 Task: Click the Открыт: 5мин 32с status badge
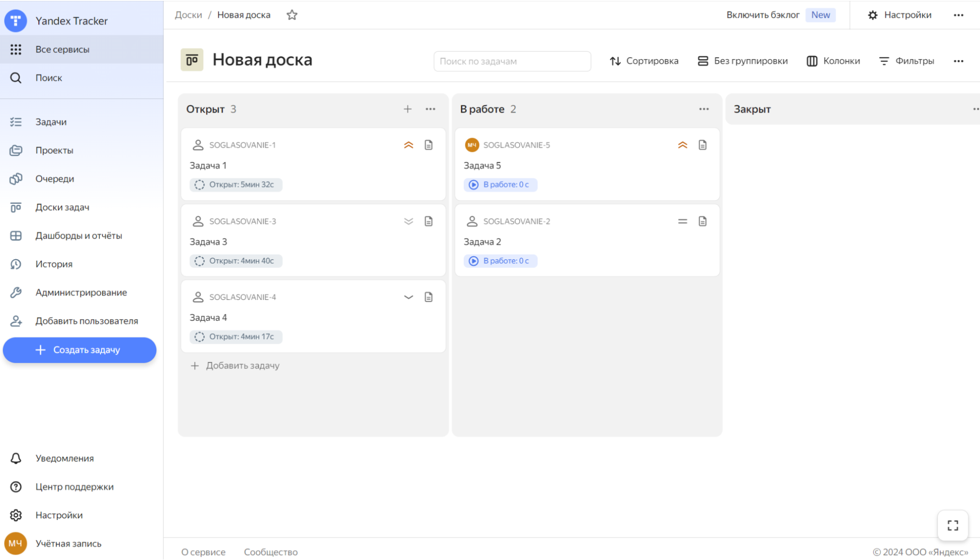click(x=236, y=185)
